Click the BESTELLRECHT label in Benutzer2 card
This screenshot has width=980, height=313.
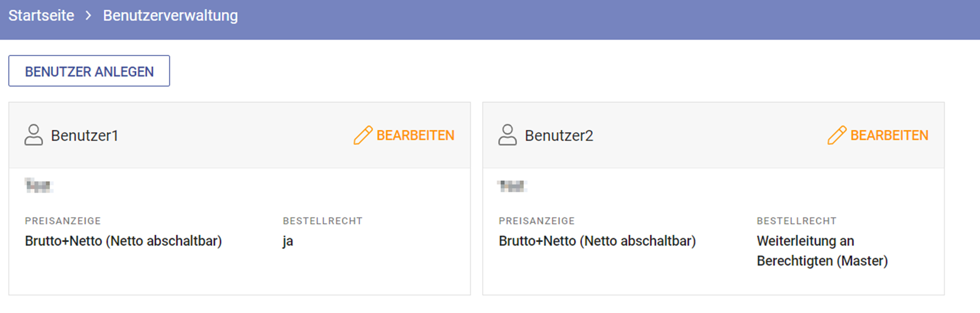click(796, 221)
